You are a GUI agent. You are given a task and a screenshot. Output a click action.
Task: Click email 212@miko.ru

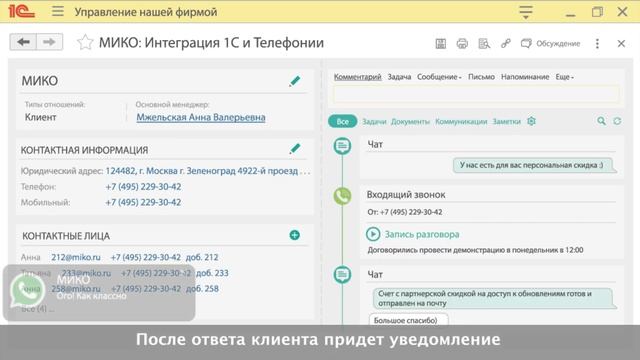tap(76, 257)
